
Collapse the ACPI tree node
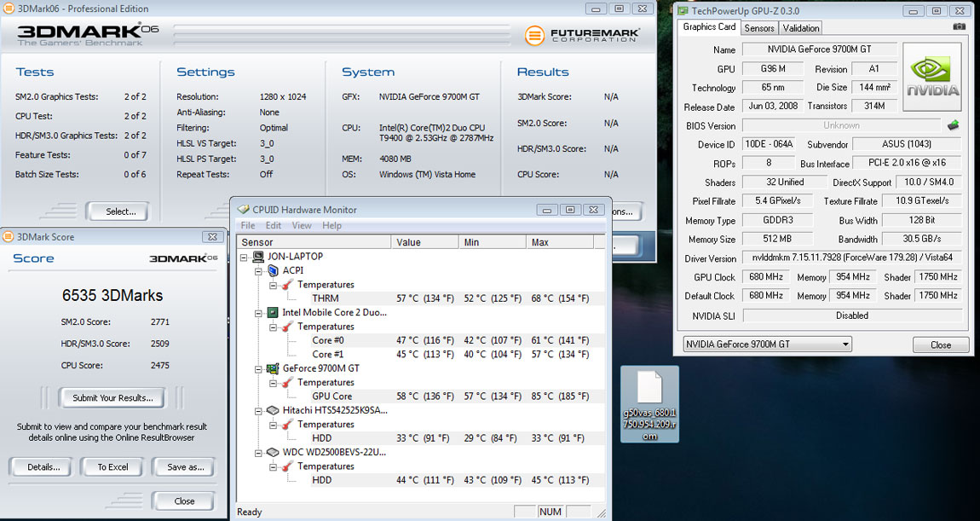coord(258,271)
